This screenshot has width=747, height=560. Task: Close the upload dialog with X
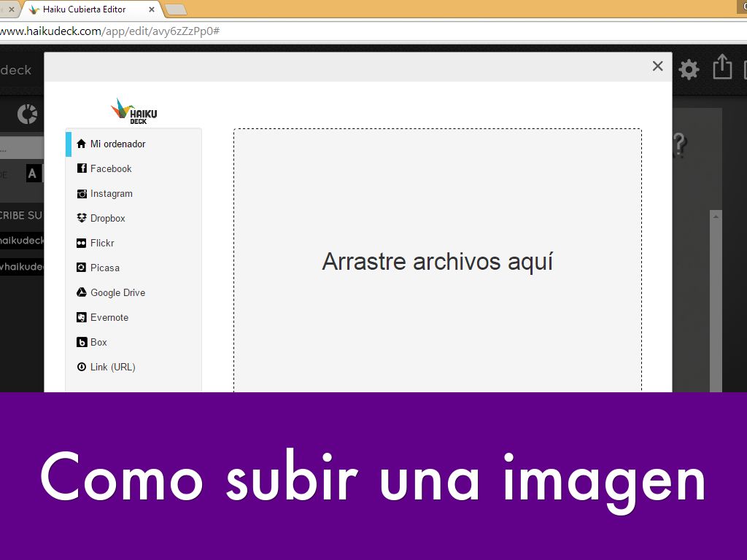(x=657, y=66)
